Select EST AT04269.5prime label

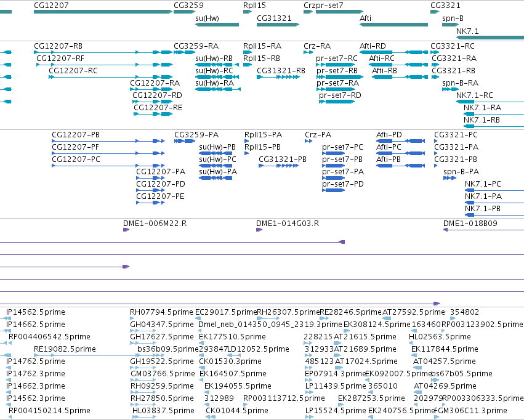tap(445, 386)
